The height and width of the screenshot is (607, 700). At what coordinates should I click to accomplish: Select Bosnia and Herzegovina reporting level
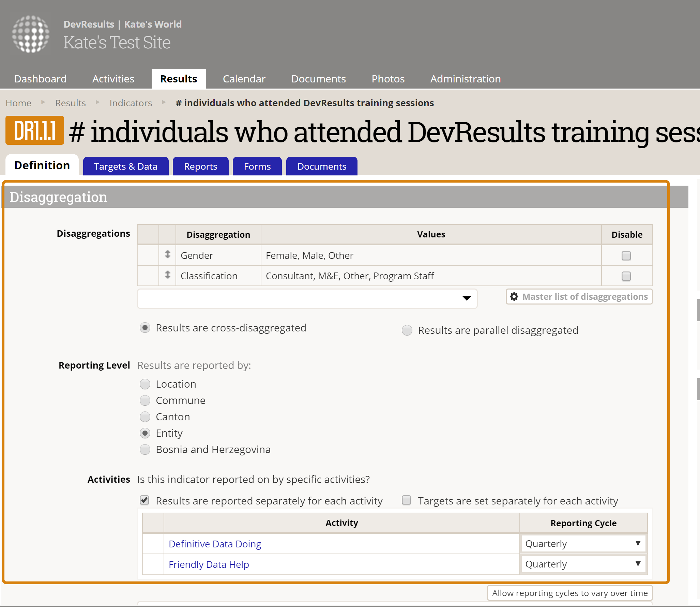pos(145,450)
